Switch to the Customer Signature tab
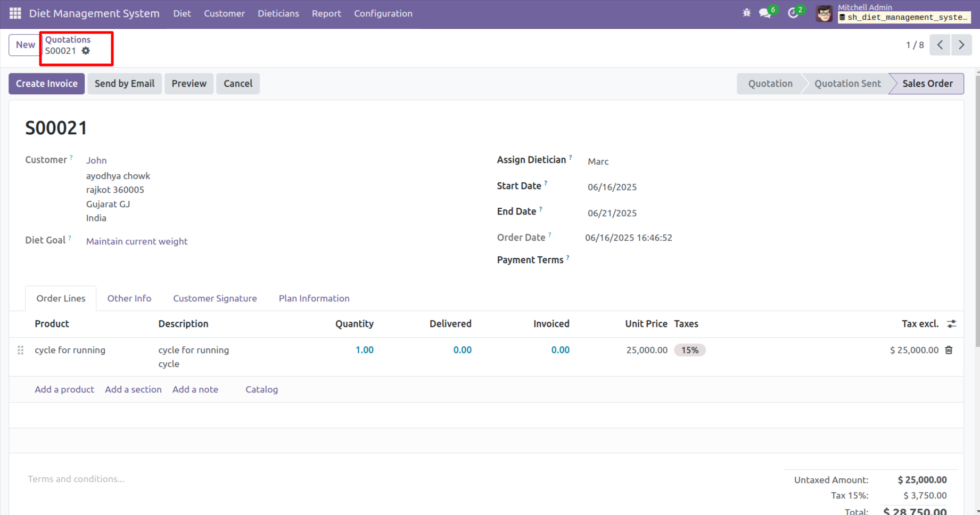Screen dimensions: 980x515 (215, 299)
